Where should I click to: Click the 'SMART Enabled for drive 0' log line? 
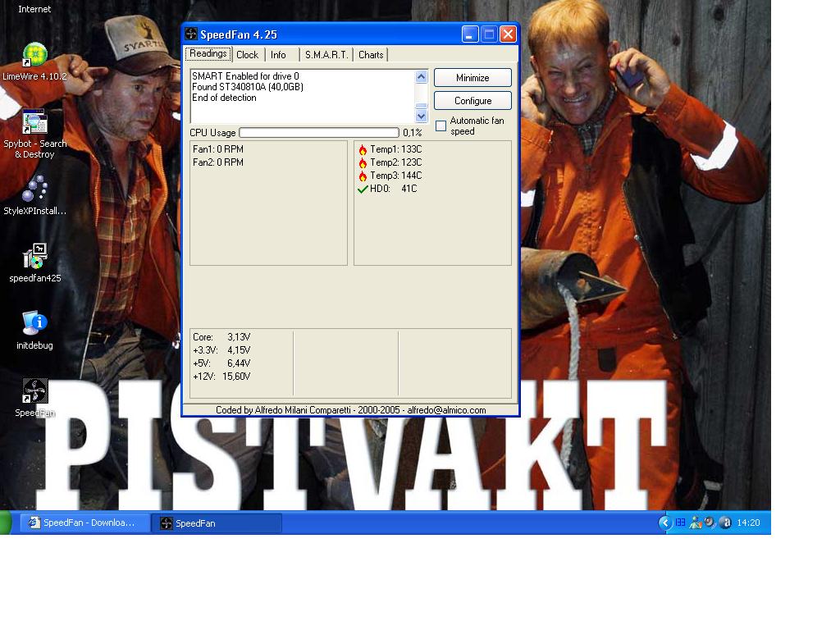click(245, 76)
